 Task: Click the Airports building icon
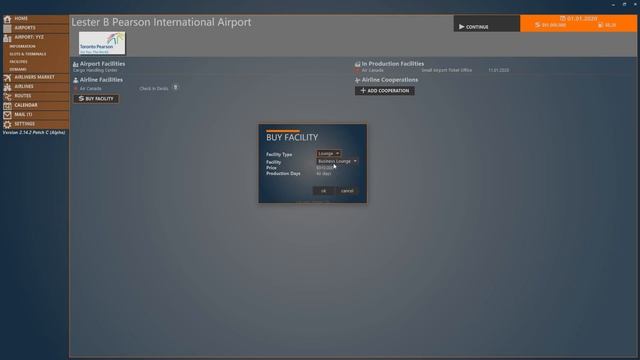[x=7, y=28]
